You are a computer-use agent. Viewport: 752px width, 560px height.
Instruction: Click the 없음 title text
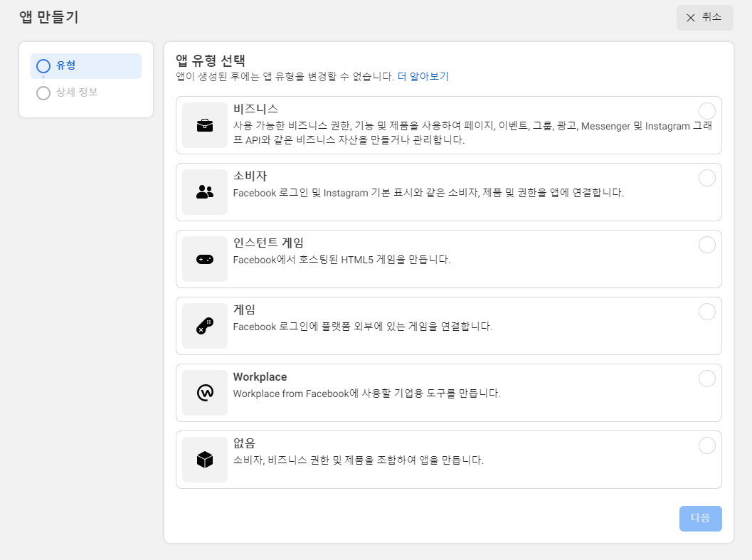pyautogui.click(x=244, y=443)
